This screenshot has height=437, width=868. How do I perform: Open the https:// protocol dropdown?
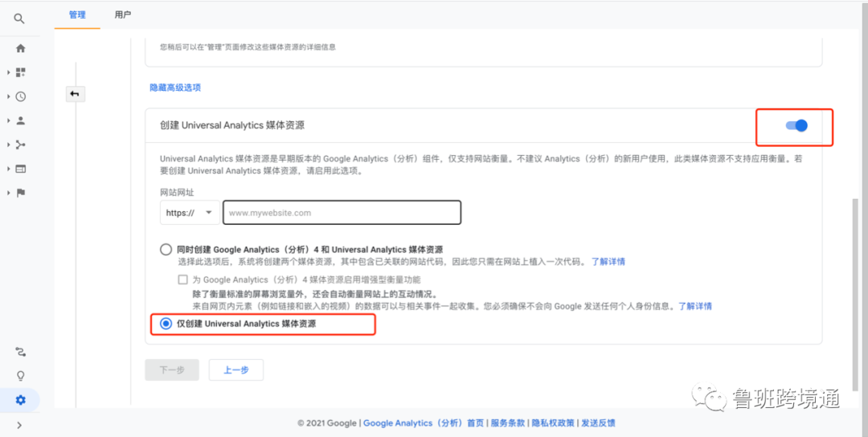[x=190, y=212]
